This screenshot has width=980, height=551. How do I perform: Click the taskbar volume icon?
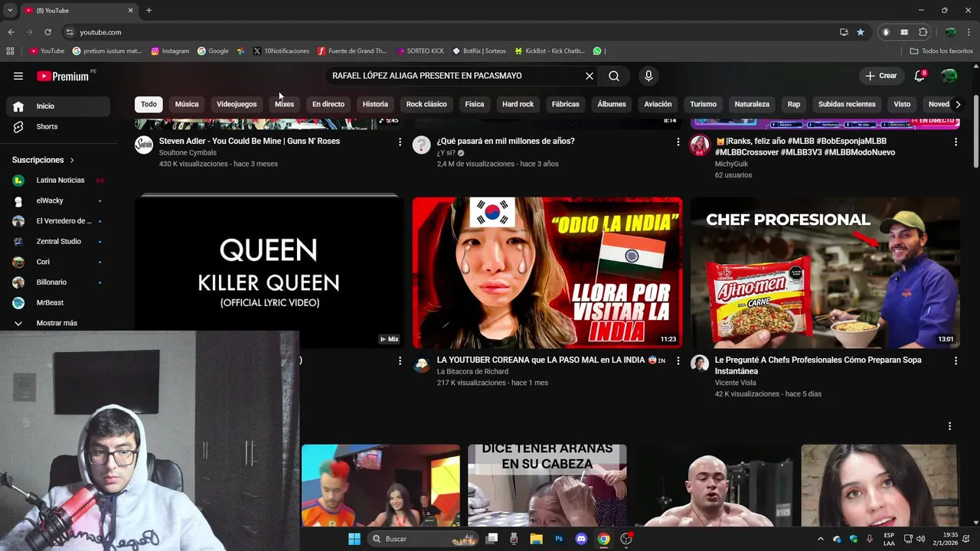[x=920, y=539]
